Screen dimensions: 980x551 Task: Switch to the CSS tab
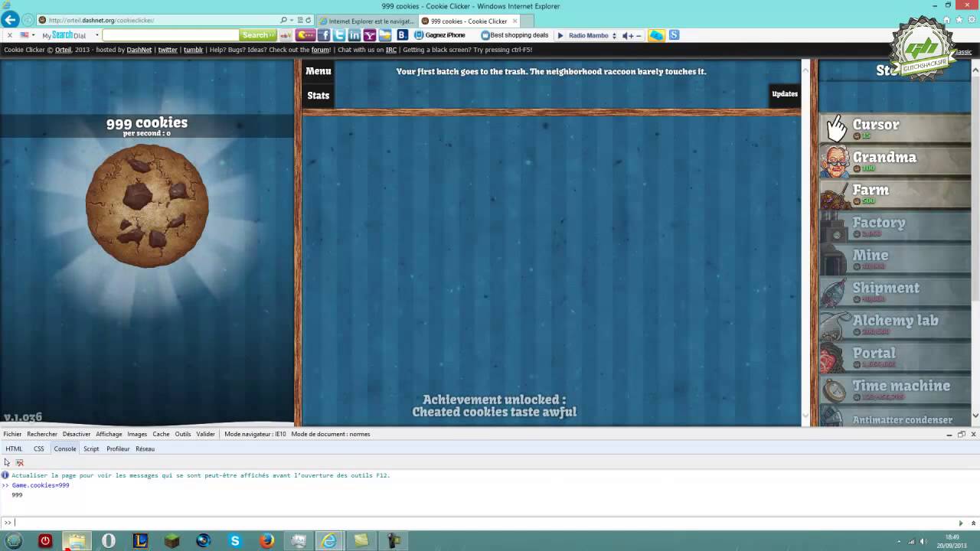(39, 448)
